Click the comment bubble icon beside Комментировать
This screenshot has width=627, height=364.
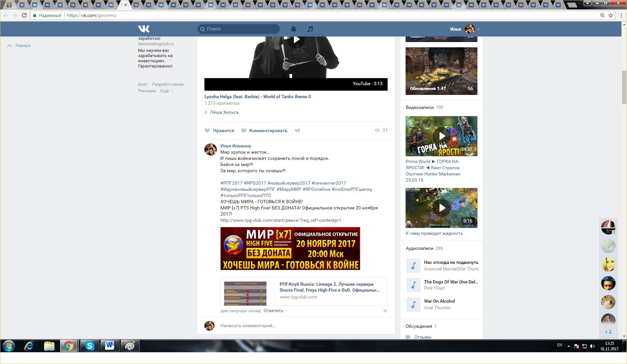244,130
